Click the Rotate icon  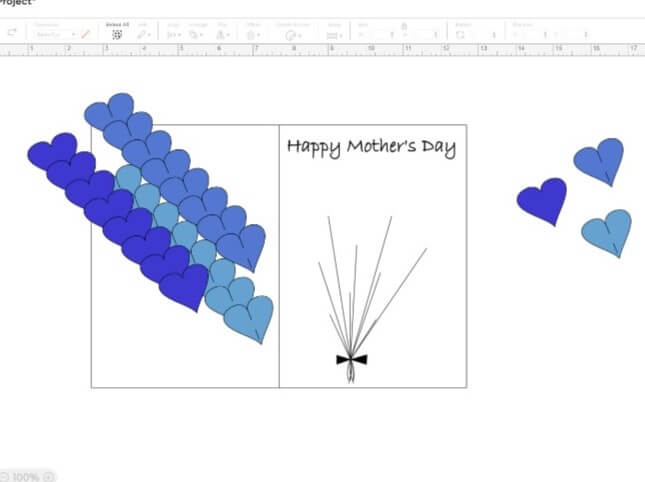click(x=460, y=35)
